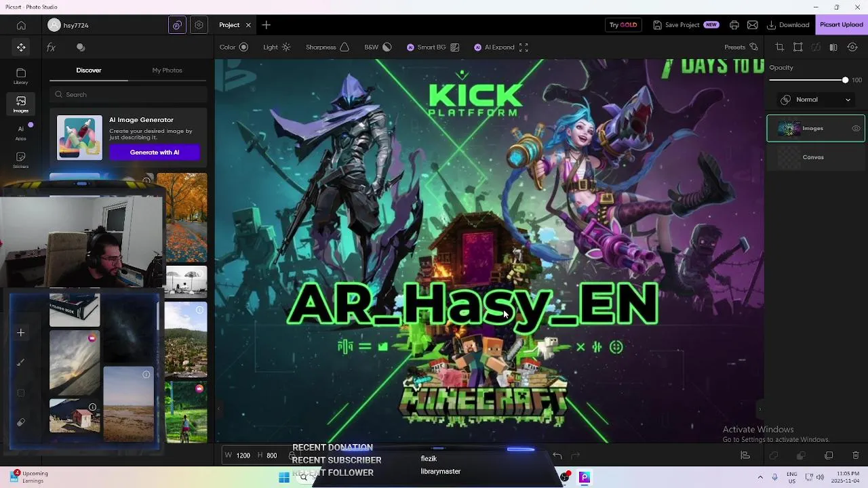Open Upcoming Earnings taskbar widget

[28, 477]
